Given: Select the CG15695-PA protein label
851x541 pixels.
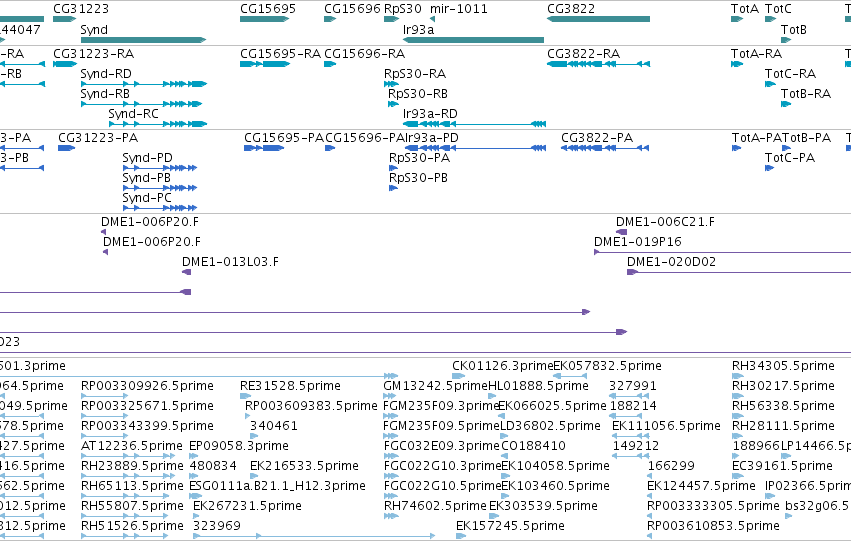Looking at the screenshot, I should click(x=284, y=138).
